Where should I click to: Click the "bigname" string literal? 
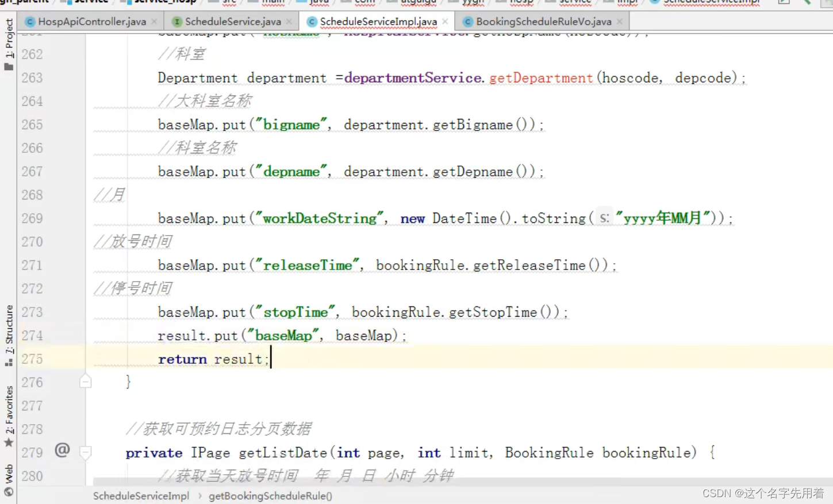click(291, 125)
